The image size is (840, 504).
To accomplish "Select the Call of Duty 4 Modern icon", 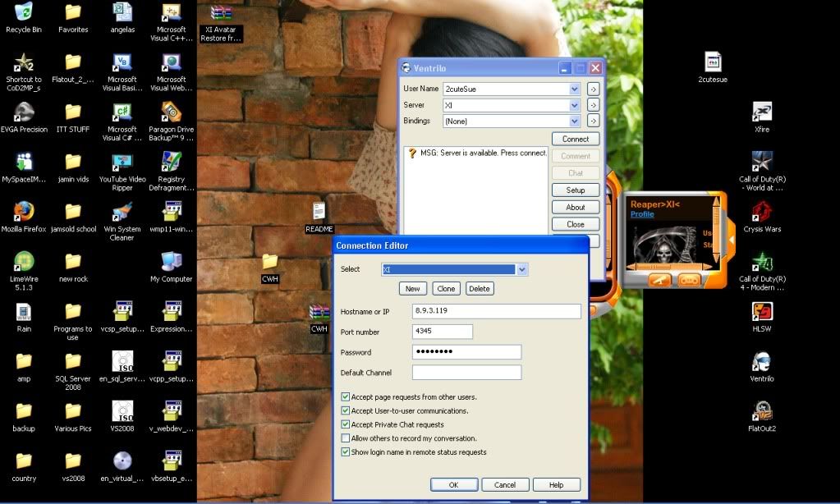I will 762,271.
